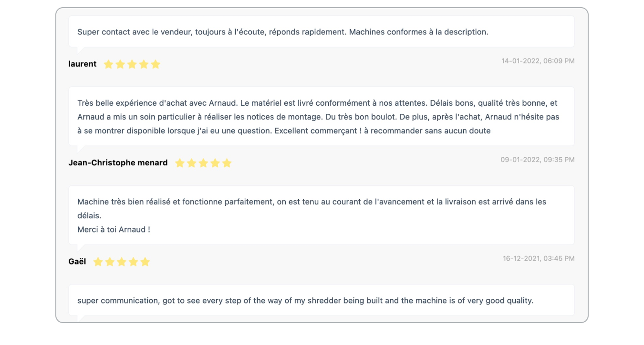This screenshot has height=345, width=644.
Task: Click the second star of laurent's rating
Action: pyautogui.click(x=120, y=64)
